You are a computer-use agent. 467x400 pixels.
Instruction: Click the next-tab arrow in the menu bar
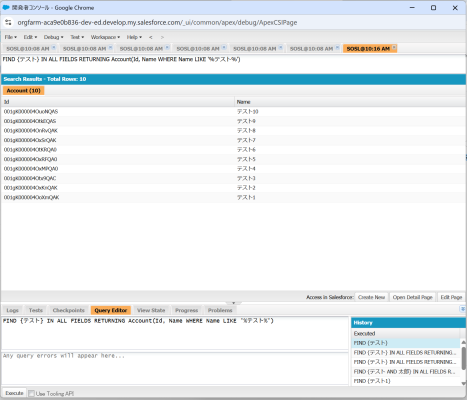tap(162, 37)
